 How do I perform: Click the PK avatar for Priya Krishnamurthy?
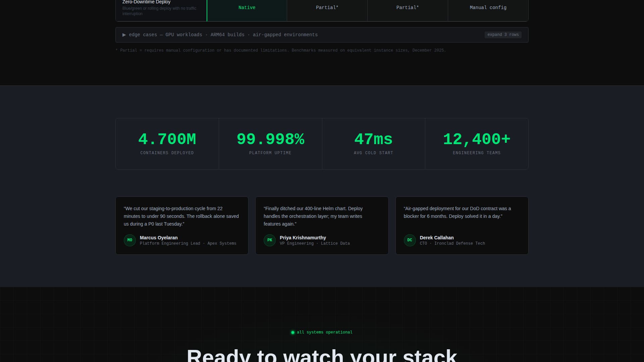[x=270, y=240]
